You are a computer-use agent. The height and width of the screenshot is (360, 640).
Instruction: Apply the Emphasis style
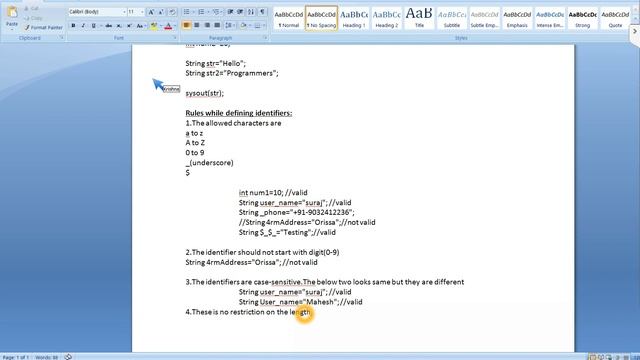point(517,18)
